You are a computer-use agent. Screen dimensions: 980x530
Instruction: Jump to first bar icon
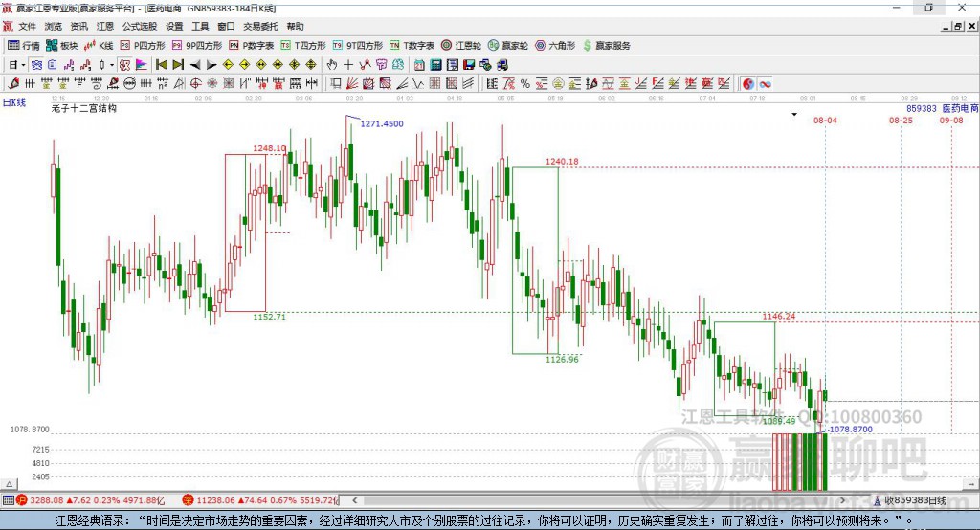(161, 65)
